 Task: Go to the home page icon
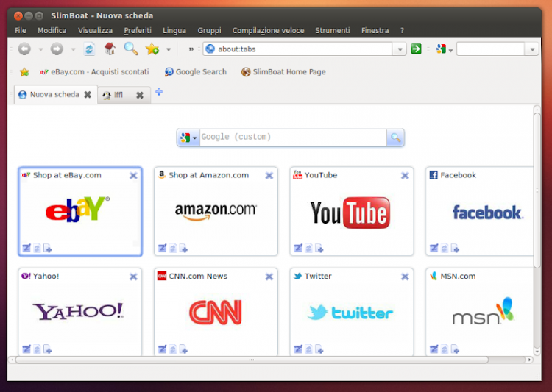tap(110, 49)
